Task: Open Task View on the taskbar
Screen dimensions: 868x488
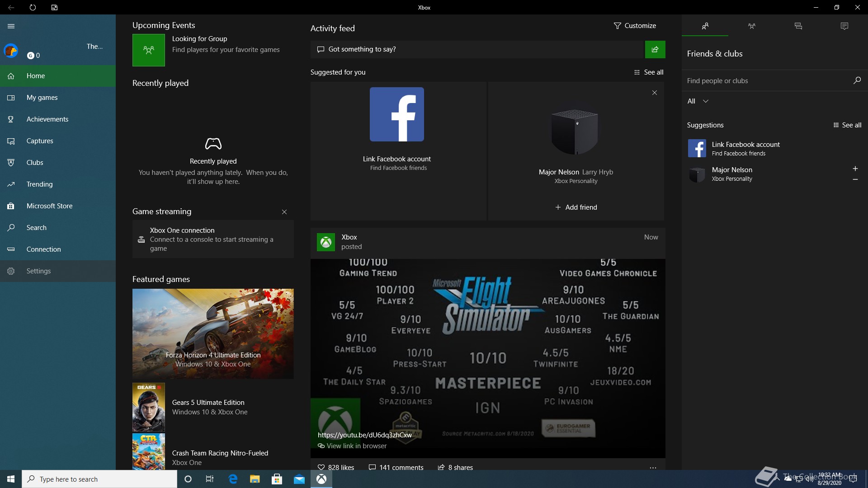Action: tap(210, 479)
